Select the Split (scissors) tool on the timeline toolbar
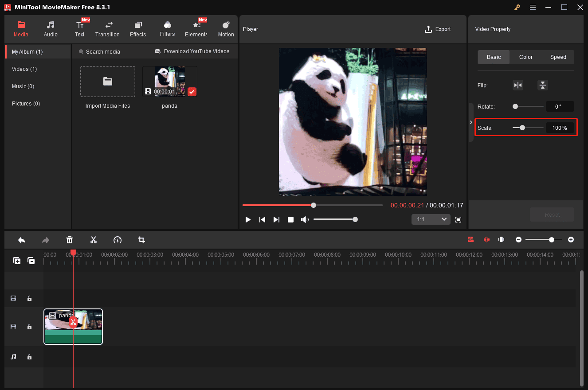 click(x=94, y=240)
